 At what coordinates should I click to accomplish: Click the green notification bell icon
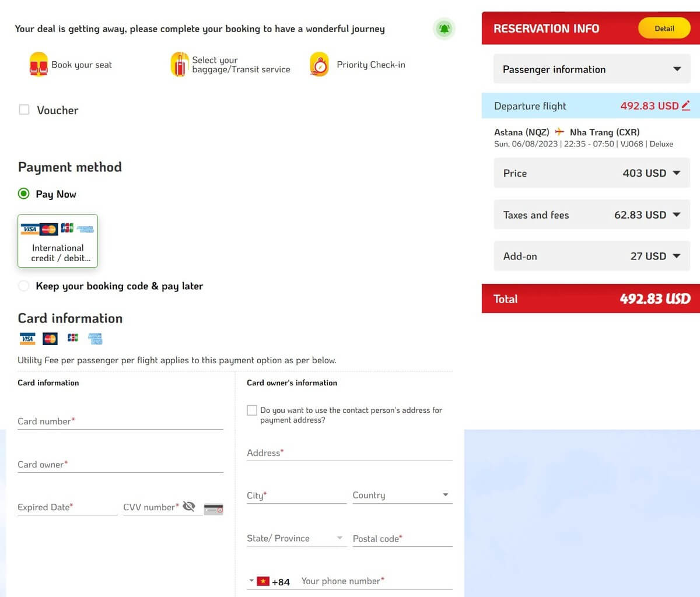pos(444,29)
